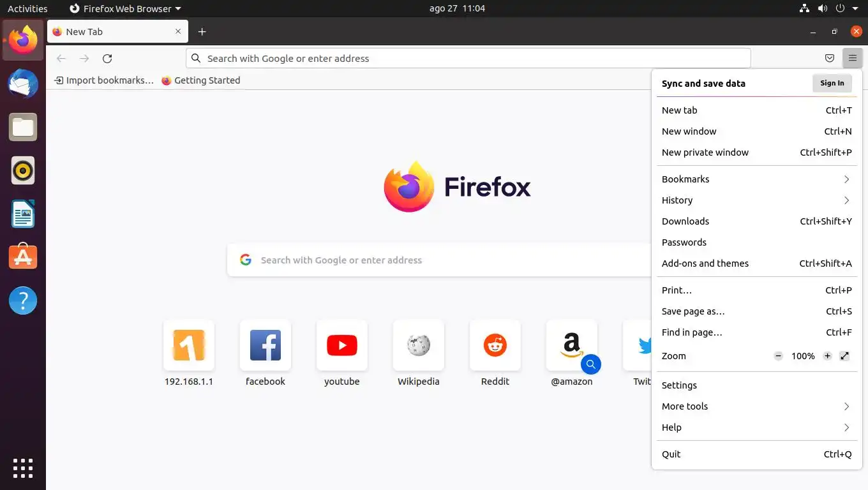This screenshot has width=868, height=490.
Task: Open Ubuntu Software from the dock
Action: tap(23, 257)
